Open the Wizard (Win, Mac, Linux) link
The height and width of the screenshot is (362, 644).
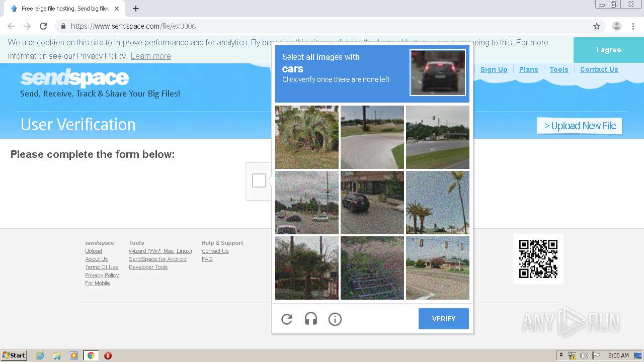coord(160,251)
